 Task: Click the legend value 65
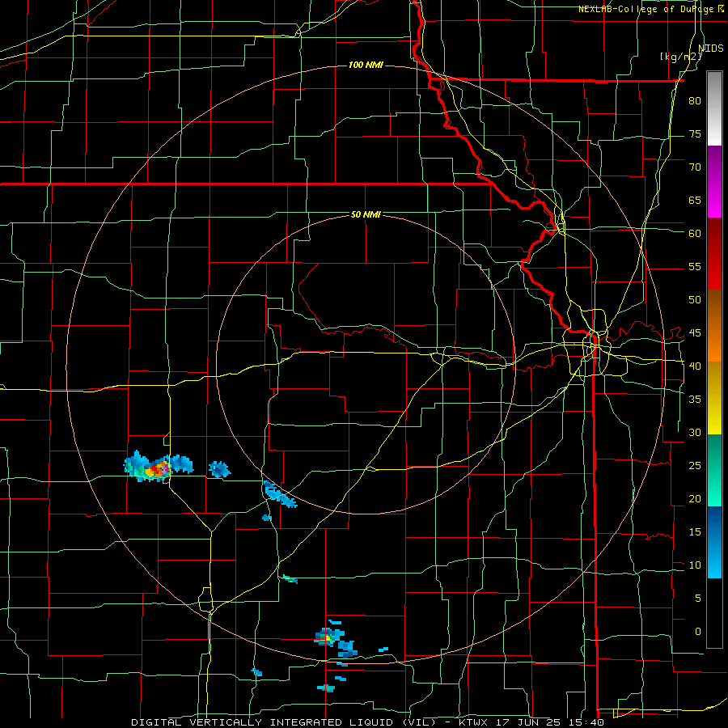coord(695,200)
